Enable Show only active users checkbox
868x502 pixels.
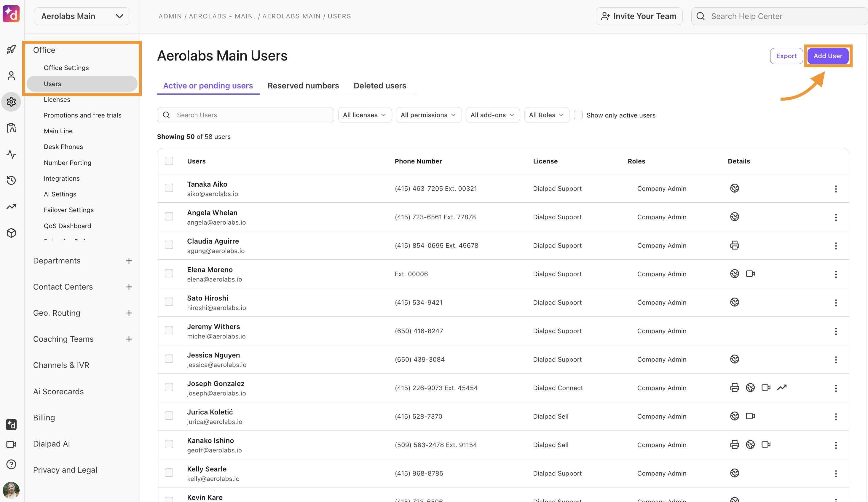tap(578, 115)
